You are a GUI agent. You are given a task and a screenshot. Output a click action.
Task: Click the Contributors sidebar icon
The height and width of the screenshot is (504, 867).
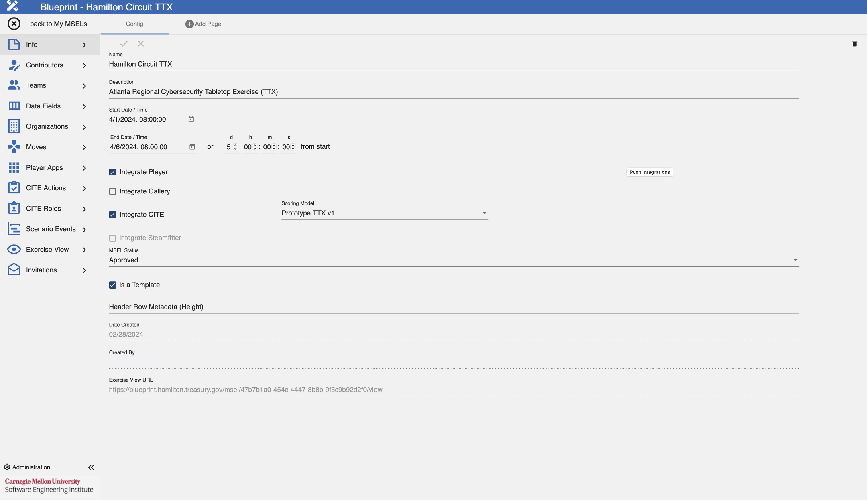[x=14, y=65]
